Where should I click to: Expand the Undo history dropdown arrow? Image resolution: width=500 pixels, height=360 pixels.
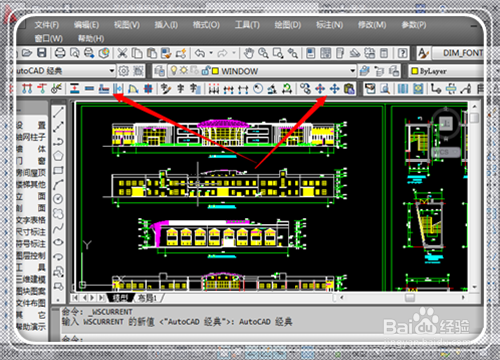click(x=211, y=53)
